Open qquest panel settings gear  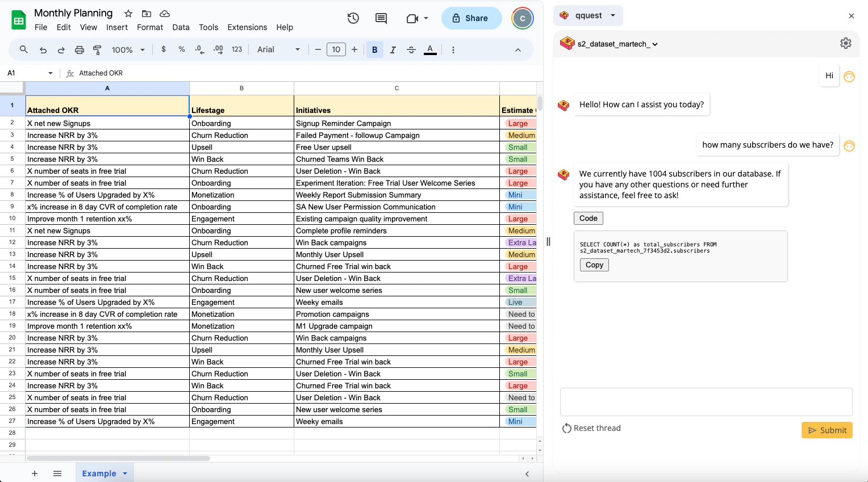846,43
